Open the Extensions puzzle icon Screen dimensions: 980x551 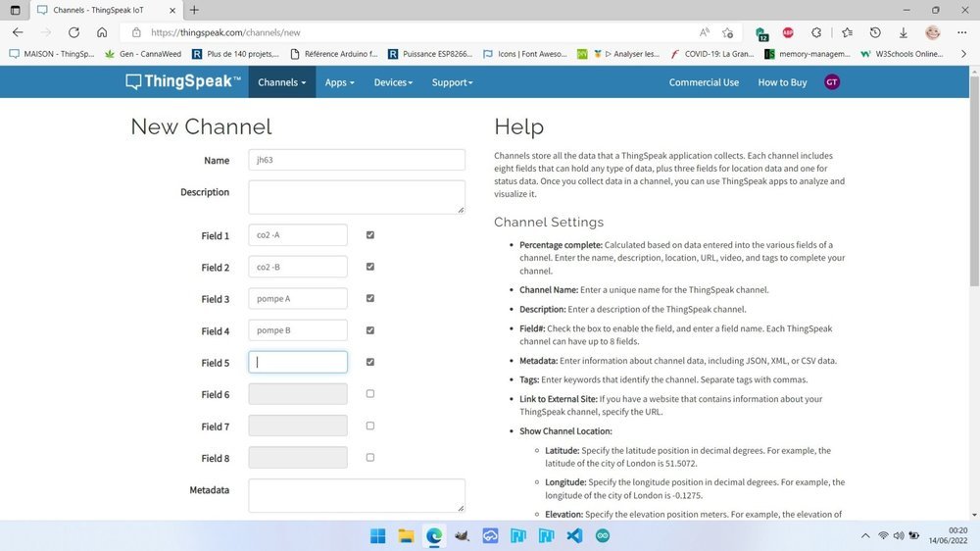click(816, 32)
